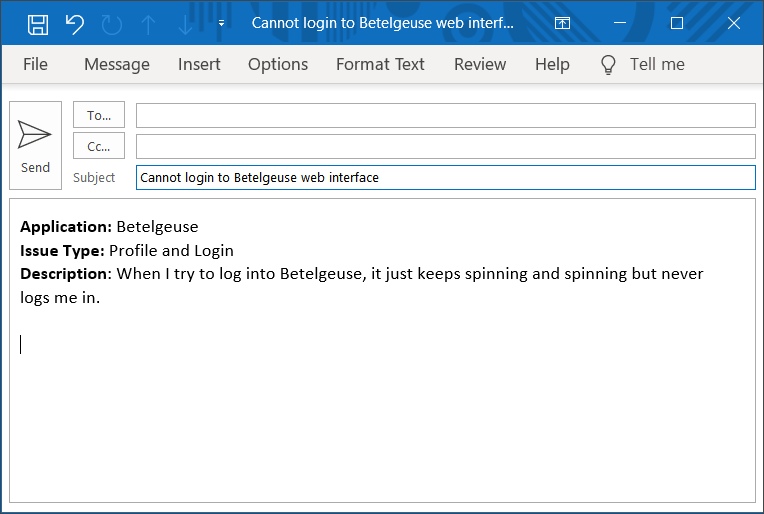The height and width of the screenshot is (514, 764).
Task: Save the message with the floppy disk icon
Action: tap(38, 24)
